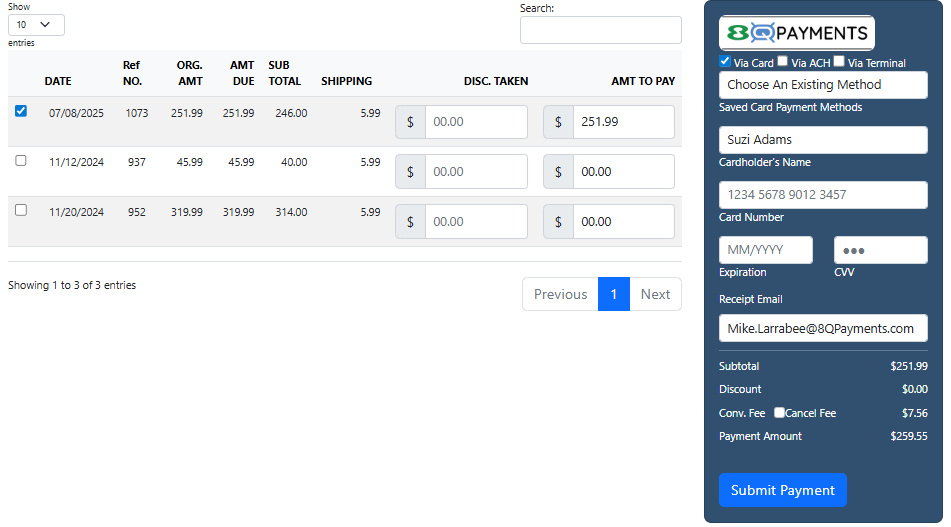Click the Submit Payment button
This screenshot has width=951, height=527.
pos(782,490)
